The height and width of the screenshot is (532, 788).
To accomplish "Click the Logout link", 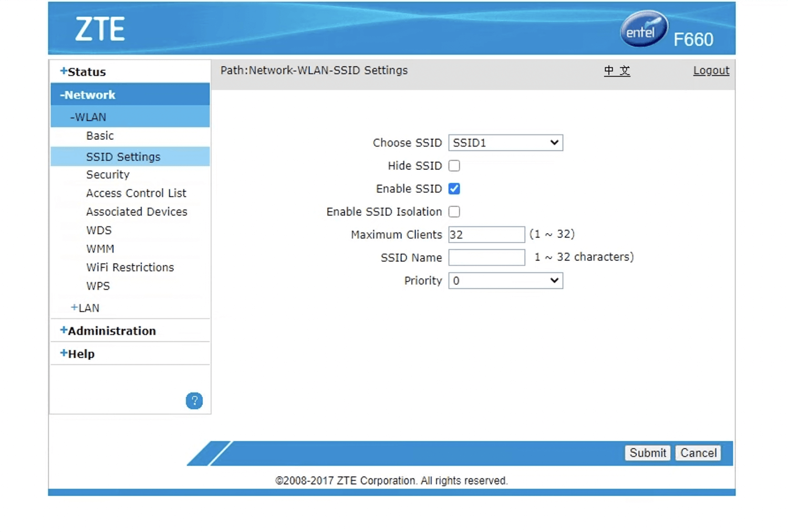I will 711,70.
